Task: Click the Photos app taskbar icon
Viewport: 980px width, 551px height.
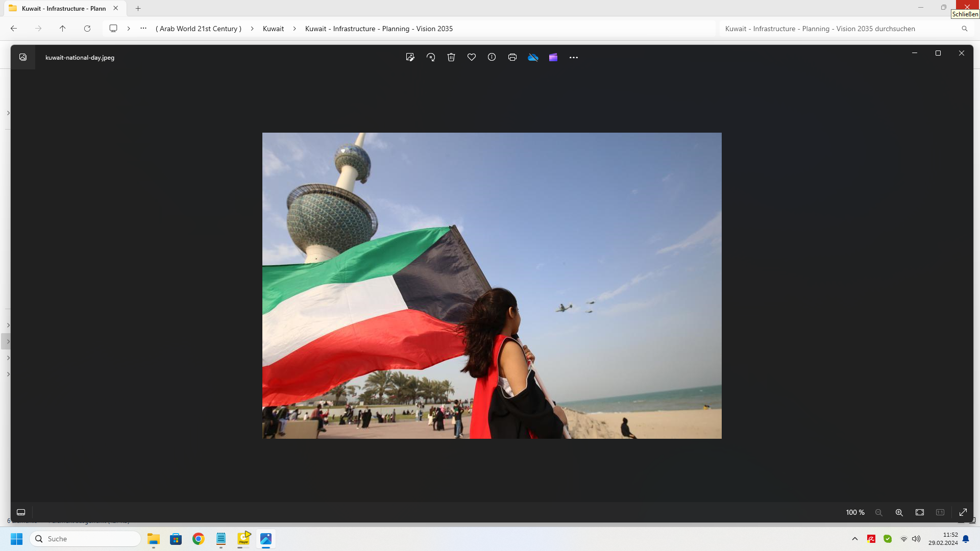Action: [x=266, y=539]
